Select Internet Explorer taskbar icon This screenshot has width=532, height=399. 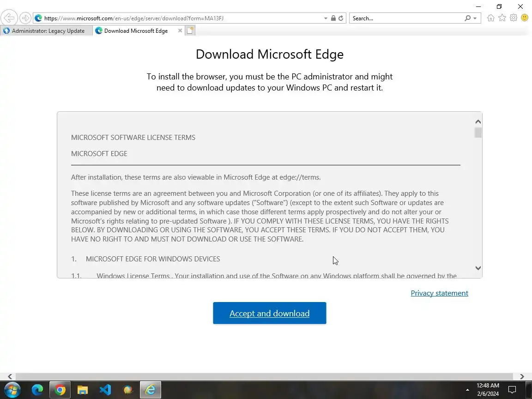point(150,390)
